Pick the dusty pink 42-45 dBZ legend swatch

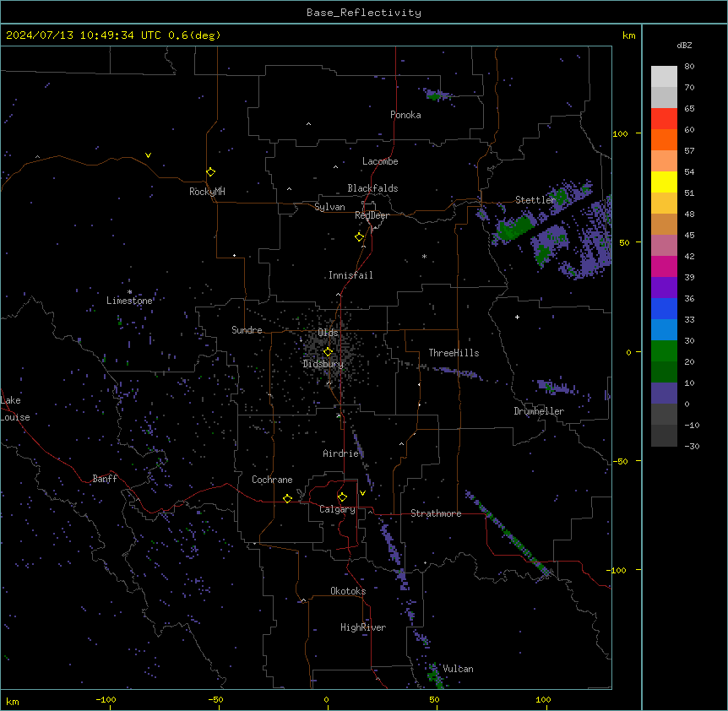pos(664,246)
